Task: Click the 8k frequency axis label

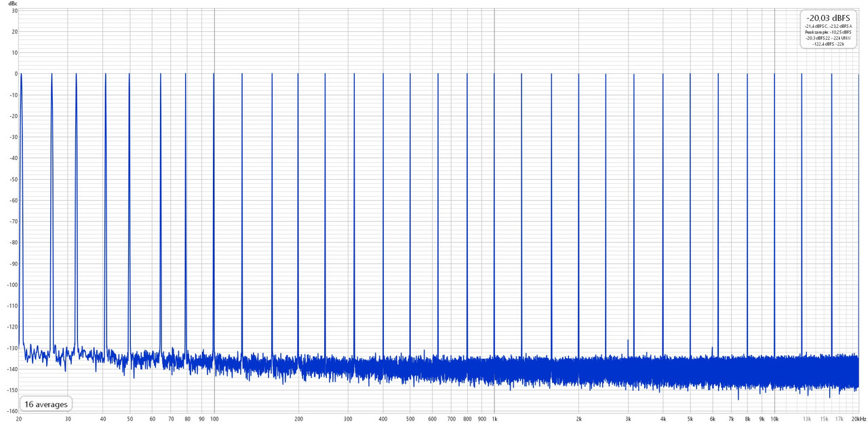Action: click(x=747, y=419)
